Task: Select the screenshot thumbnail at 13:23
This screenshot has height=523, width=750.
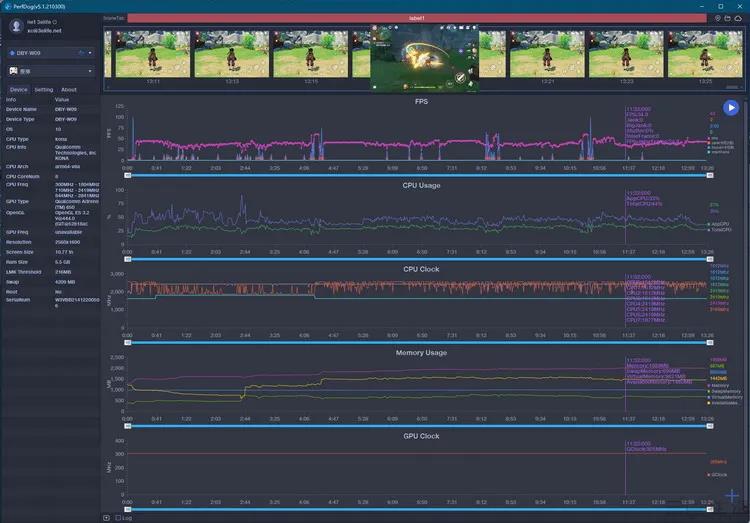Action: point(626,54)
